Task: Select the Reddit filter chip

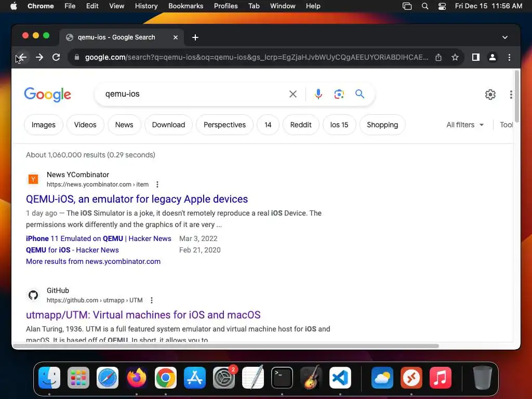Action: (301, 125)
